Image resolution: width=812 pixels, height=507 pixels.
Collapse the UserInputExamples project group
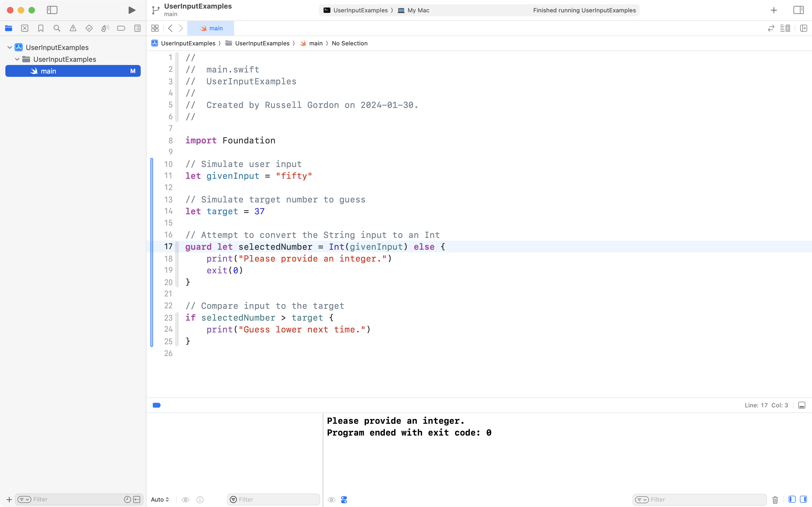[9, 47]
